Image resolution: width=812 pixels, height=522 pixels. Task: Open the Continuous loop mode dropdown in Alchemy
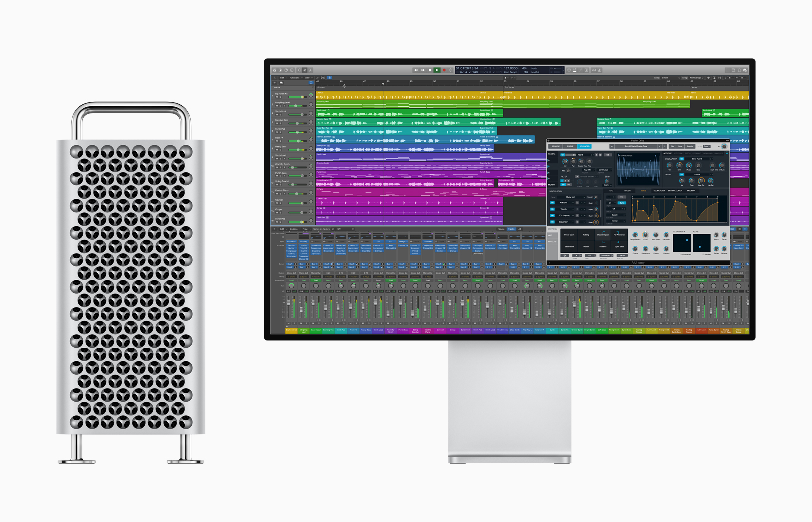coord(604,170)
